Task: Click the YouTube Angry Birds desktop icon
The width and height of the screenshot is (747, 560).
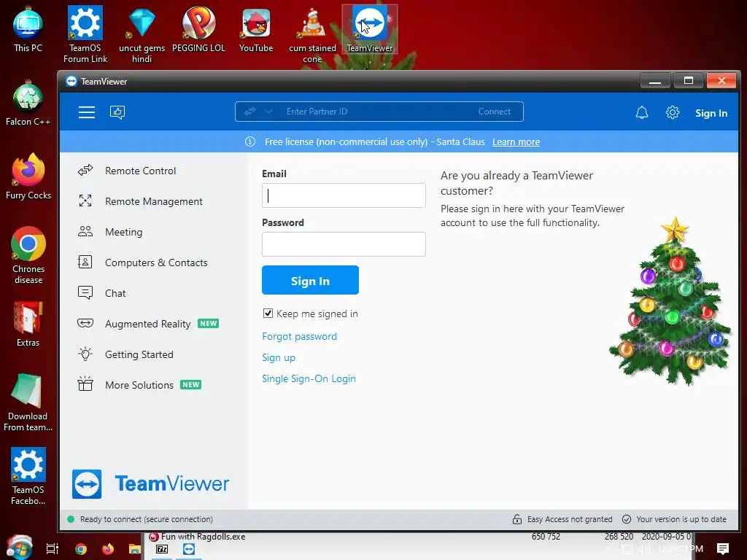Action: pos(256,29)
